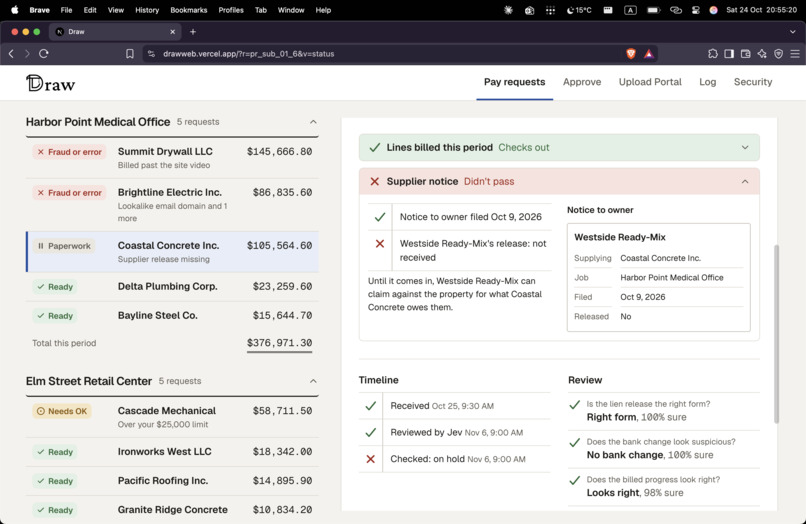Open the History menu
806x524 pixels.
coord(147,10)
